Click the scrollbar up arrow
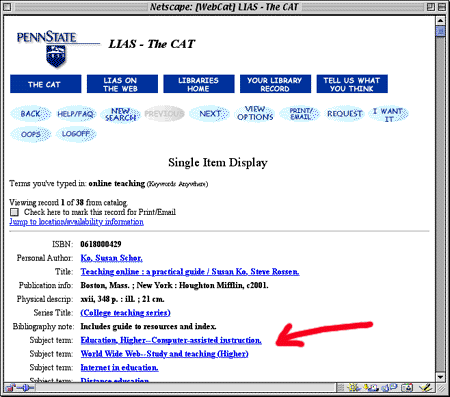Screen dimensions: 450x397 pyautogui.click(x=440, y=21)
